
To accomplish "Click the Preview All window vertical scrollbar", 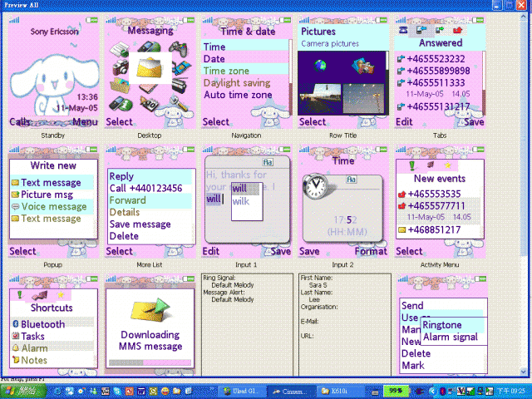I will [x=524, y=194].
